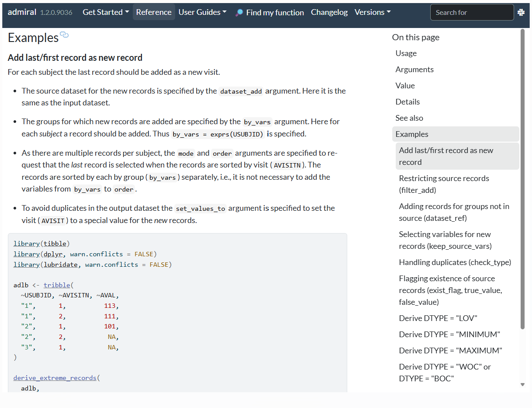Go to the Reference tab
The height and width of the screenshot is (408, 532).
click(154, 12)
